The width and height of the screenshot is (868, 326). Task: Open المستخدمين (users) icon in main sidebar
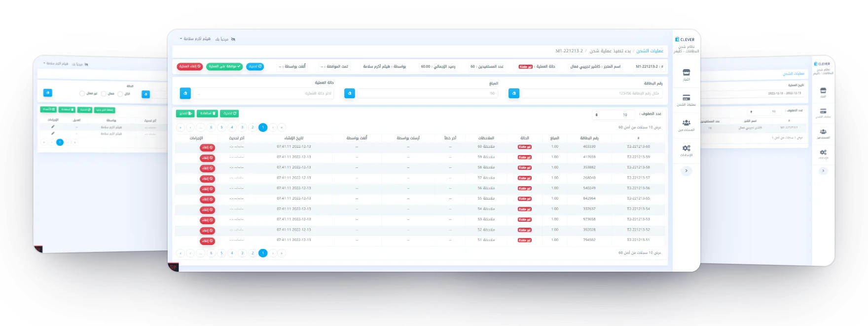(x=686, y=122)
